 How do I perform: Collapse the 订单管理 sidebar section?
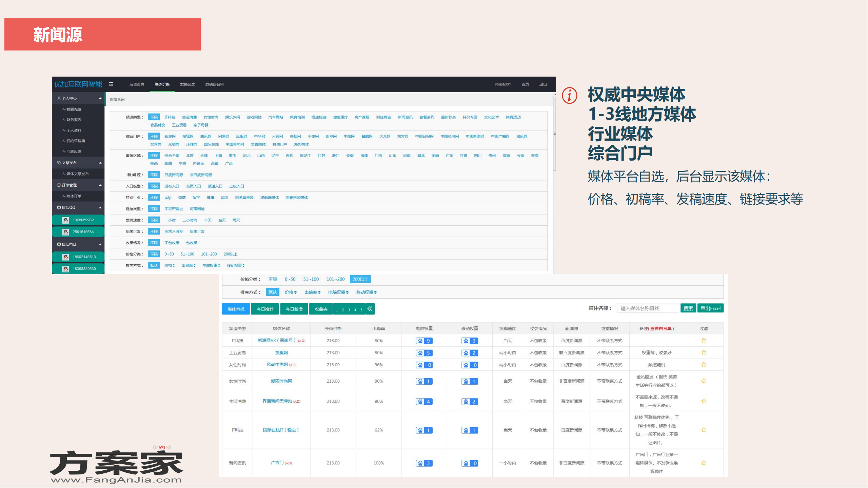pyautogui.click(x=100, y=185)
